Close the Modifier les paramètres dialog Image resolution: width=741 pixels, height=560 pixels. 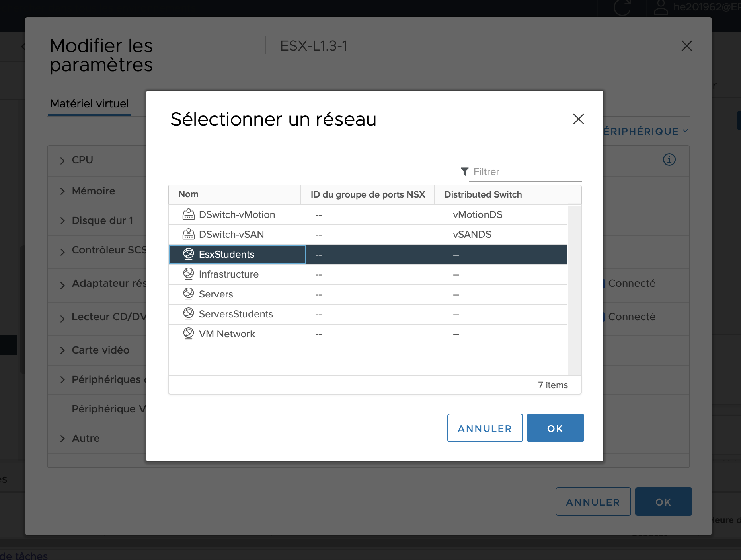686,46
